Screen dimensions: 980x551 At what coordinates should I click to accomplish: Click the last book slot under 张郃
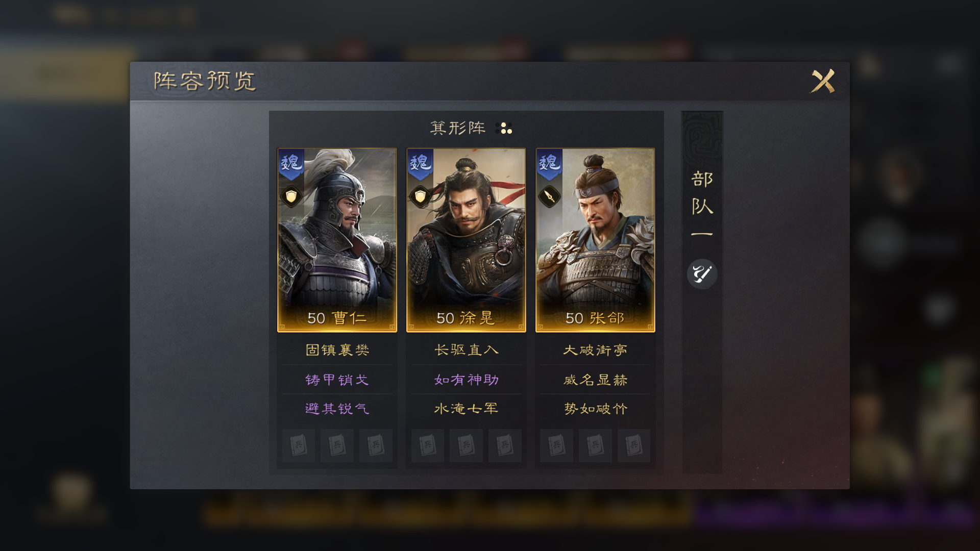click(633, 445)
